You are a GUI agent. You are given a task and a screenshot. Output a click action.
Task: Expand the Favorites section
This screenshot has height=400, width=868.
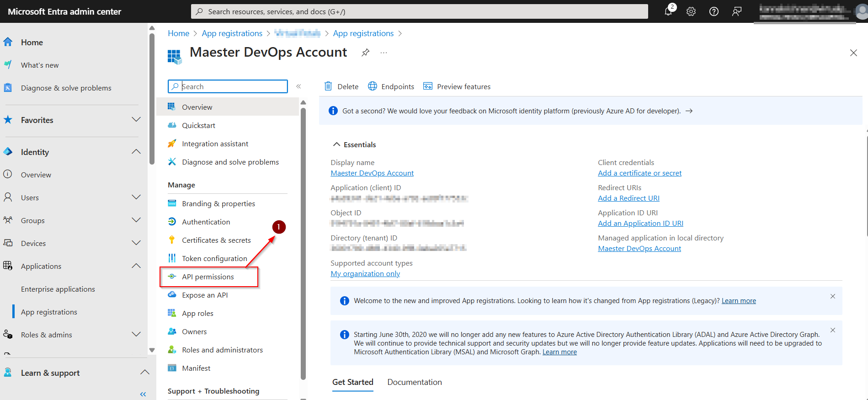136,120
